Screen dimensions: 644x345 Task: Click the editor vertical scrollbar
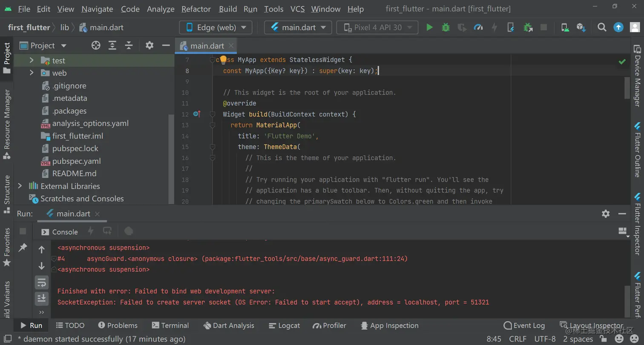tap(627, 88)
